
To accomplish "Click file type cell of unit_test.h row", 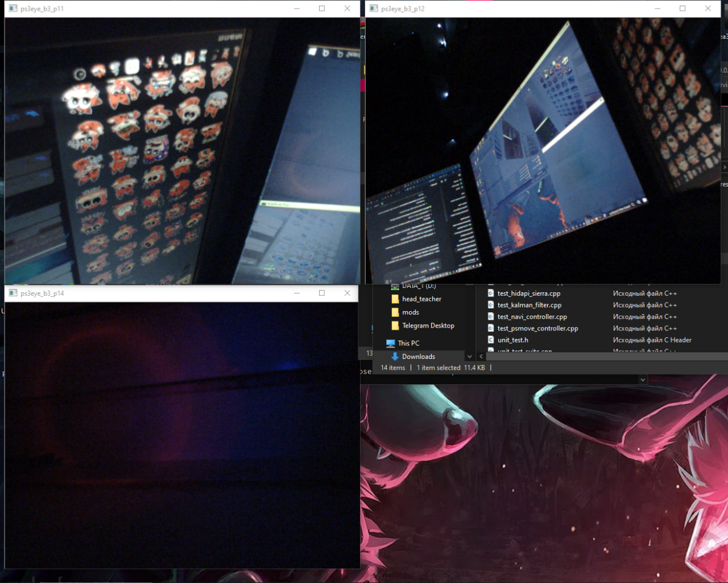I will point(652,340).
